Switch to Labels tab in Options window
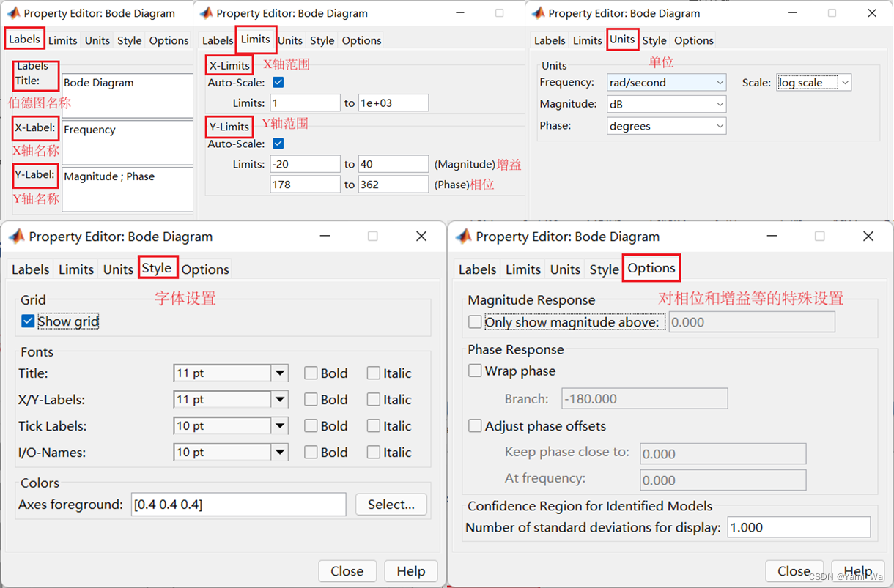 pos(477,269)
